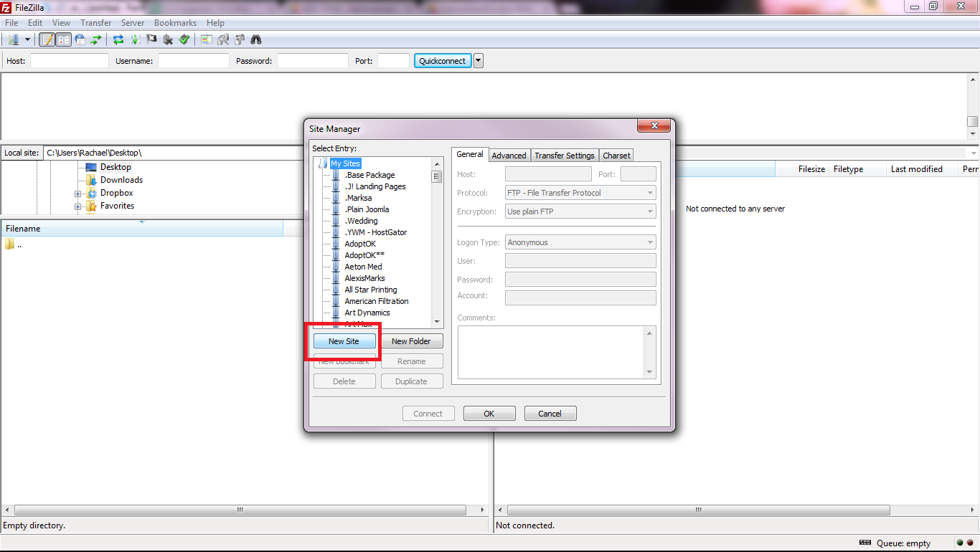Toggle transfer queue display icon
Screen dimensions: 980x552
[95, 39]
